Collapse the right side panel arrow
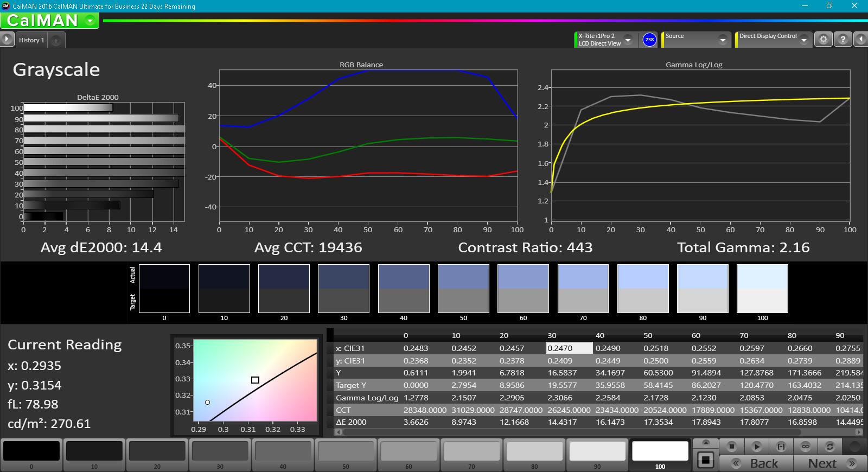This screenshot has height=472, width=868. 860,40
